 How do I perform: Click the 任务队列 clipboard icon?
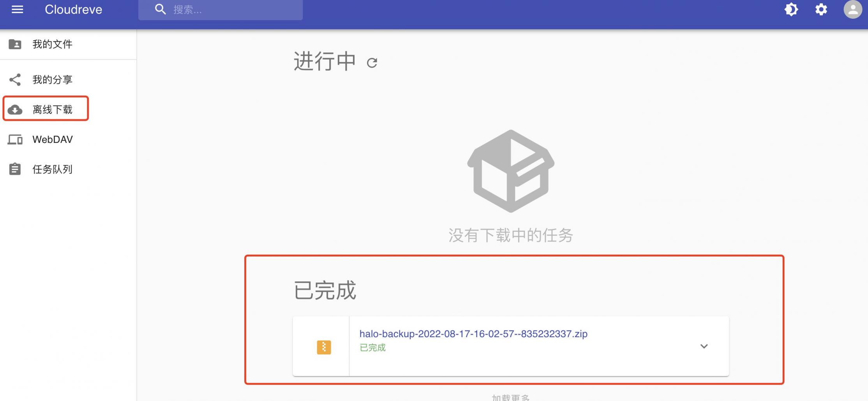(15, 169)
